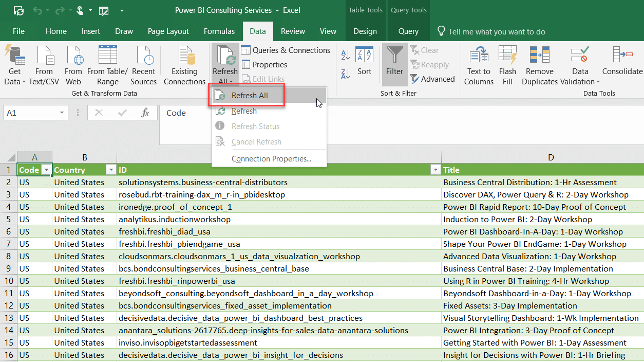Click the Properties button in ribbon
644x362 pixels.
click(264, 65)
